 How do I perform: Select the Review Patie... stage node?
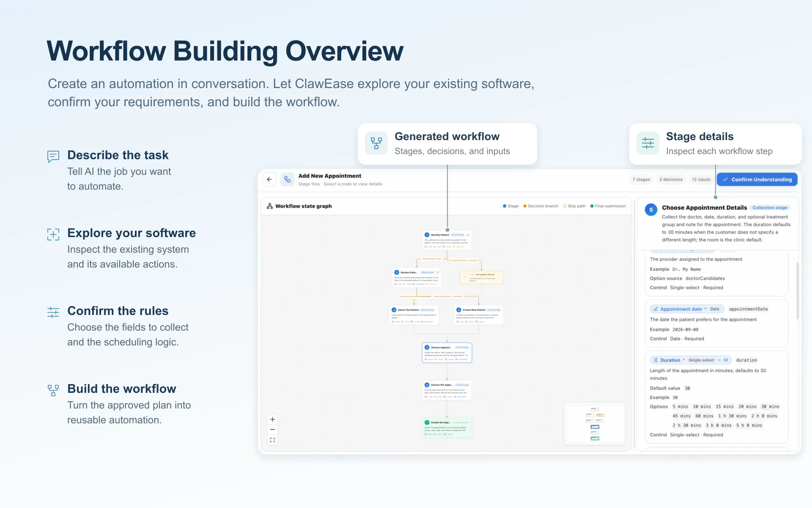coord(417,278)
